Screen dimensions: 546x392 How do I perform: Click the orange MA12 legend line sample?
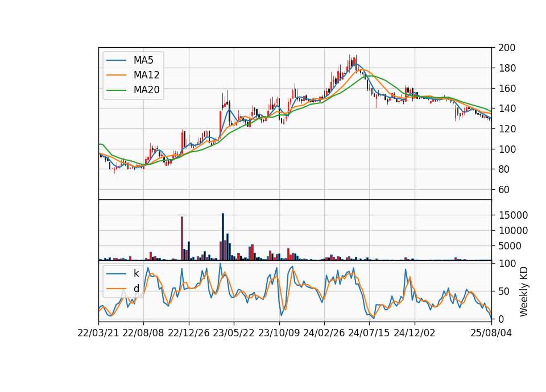(x=116, y=75)
